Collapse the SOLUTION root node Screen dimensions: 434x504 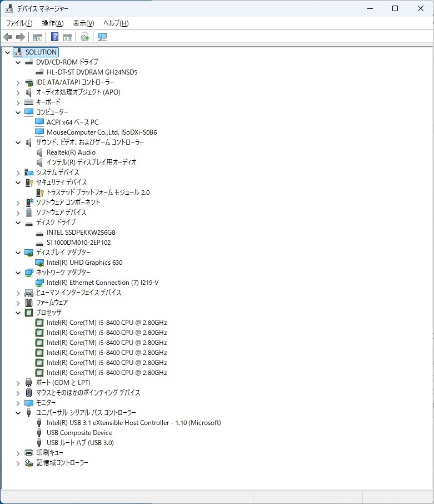[7, 52]
